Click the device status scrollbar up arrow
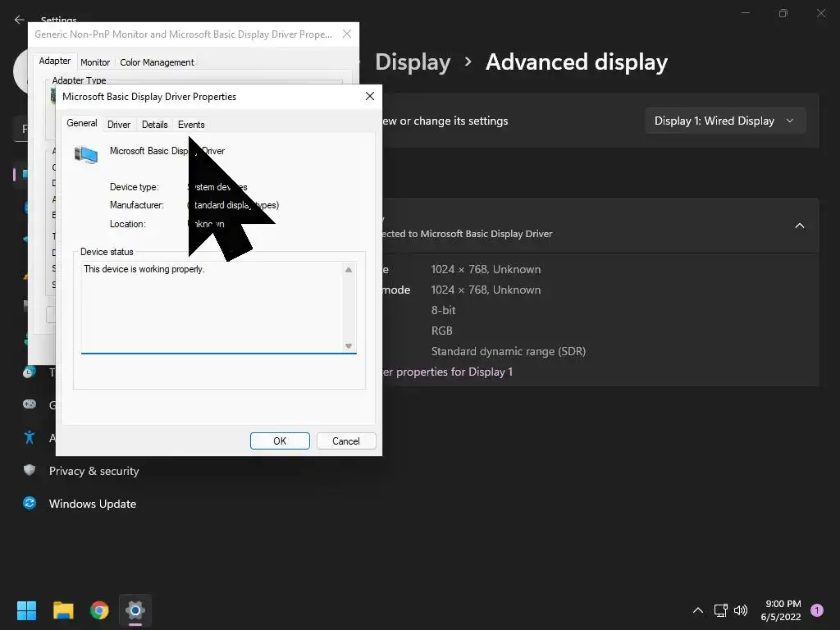 [349, 269]
